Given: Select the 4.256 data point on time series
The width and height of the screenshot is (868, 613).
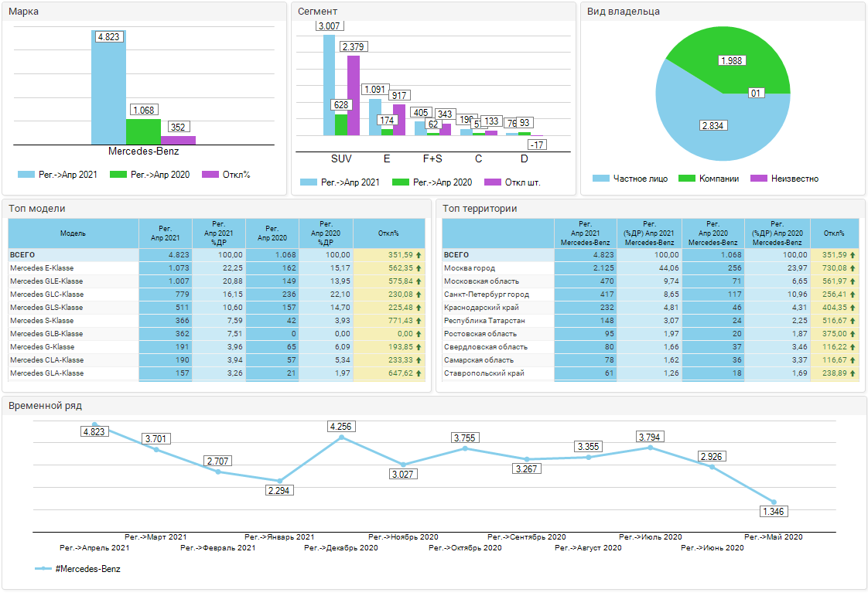Looking at the screenshot, I should pyautogui.click(x=342, y=438).
